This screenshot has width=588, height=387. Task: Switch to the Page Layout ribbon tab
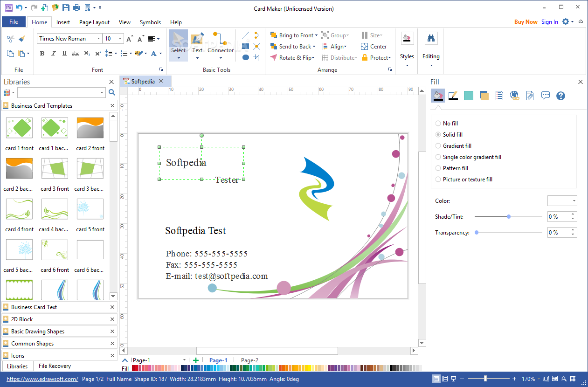94,22
